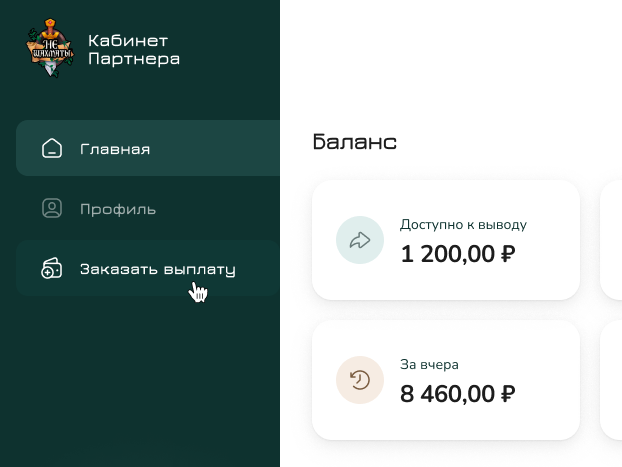Click the 8 460,00 ₽ amount
This screenshot has width=622, height=467.
[x=458, y=394]
